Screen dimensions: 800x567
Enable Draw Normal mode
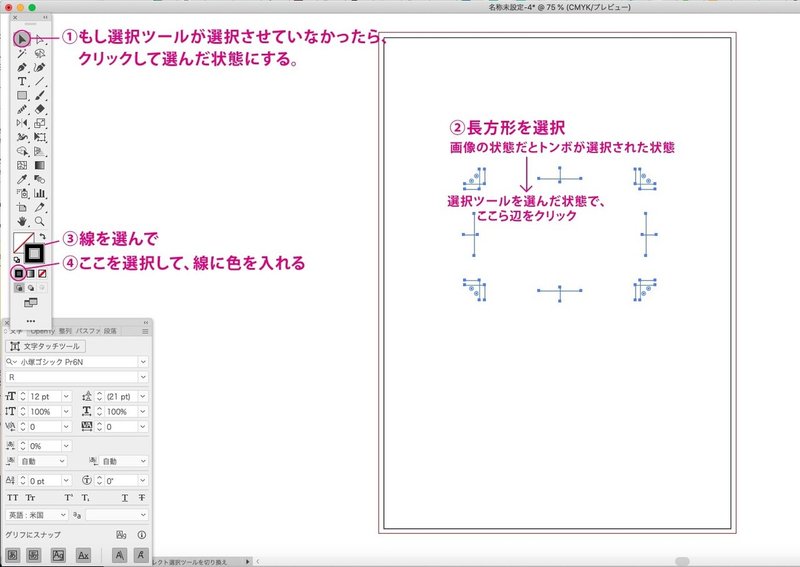pos(19,288)
